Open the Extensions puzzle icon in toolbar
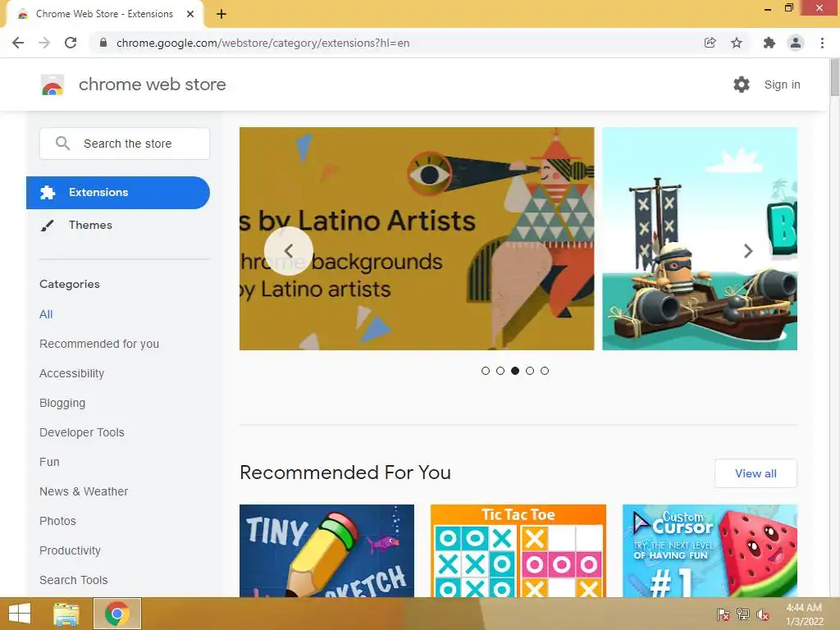Viewport: 840px width, 630px height. (x=769, y=43)
